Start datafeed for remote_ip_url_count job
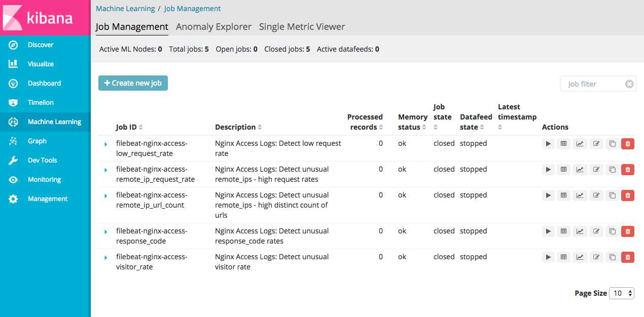 (548, 195)
